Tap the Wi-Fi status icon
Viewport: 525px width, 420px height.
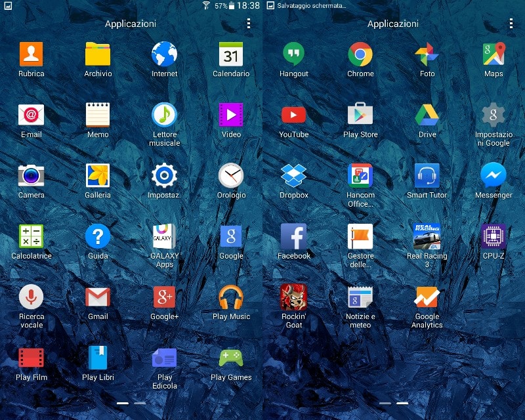pyautogui.click(x=206, y=5)
